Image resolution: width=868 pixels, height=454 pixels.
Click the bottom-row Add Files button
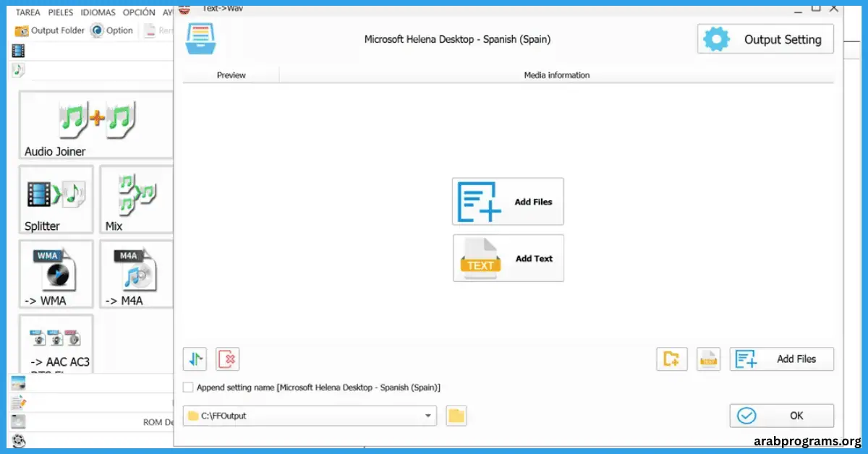[x=781, y=359]
